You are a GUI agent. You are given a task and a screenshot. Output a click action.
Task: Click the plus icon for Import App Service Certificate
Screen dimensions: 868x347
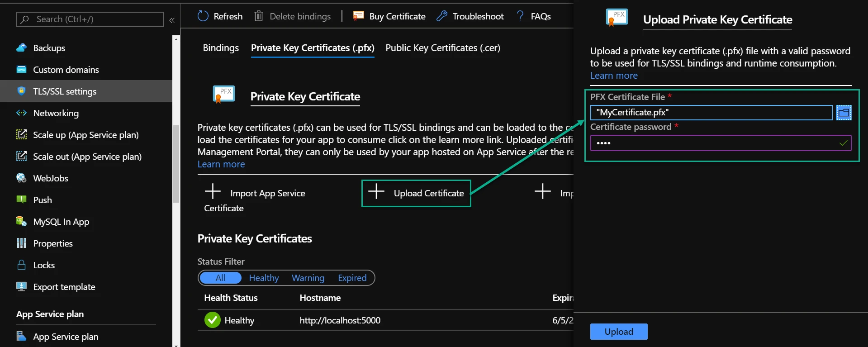(213, 191)
